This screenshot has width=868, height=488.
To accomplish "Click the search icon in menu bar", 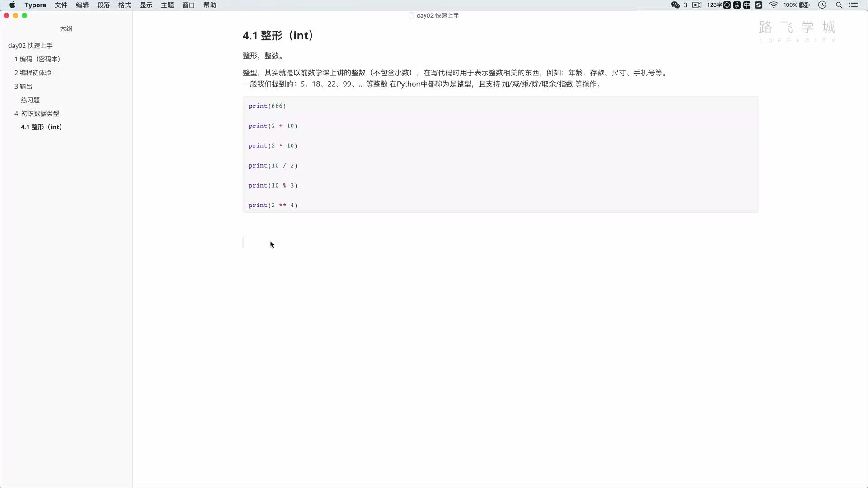I will click(x=839, y=5).
